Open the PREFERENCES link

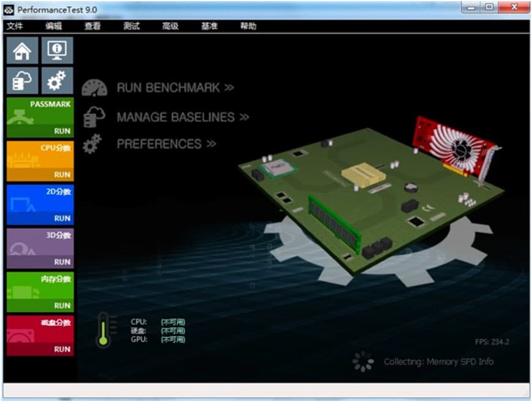coord(167,144)
